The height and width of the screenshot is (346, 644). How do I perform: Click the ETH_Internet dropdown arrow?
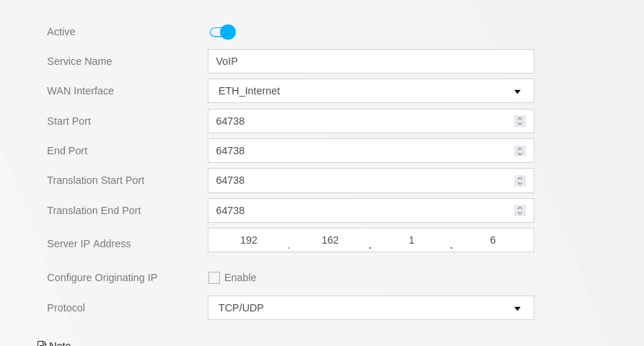(x=518, y=92)
